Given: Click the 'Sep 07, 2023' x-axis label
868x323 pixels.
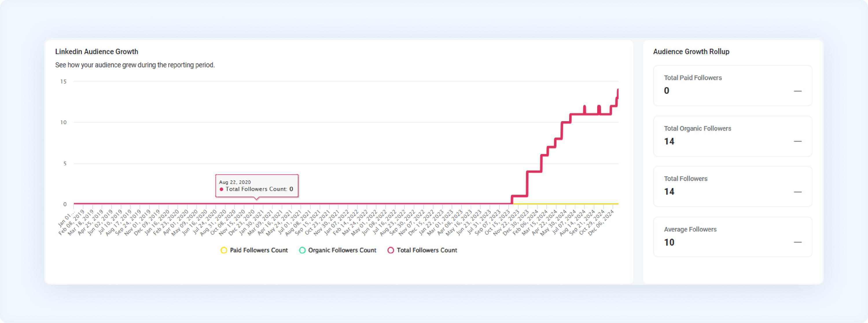Looking at the screenshot, I should click(x=488, y=222).
